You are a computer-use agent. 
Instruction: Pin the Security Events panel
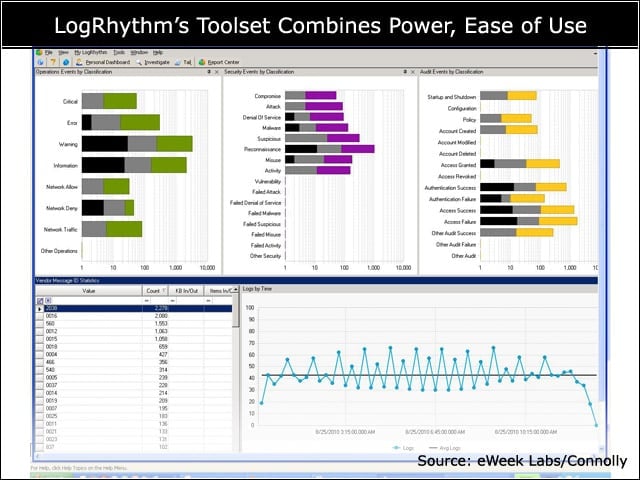coord(405,72)
